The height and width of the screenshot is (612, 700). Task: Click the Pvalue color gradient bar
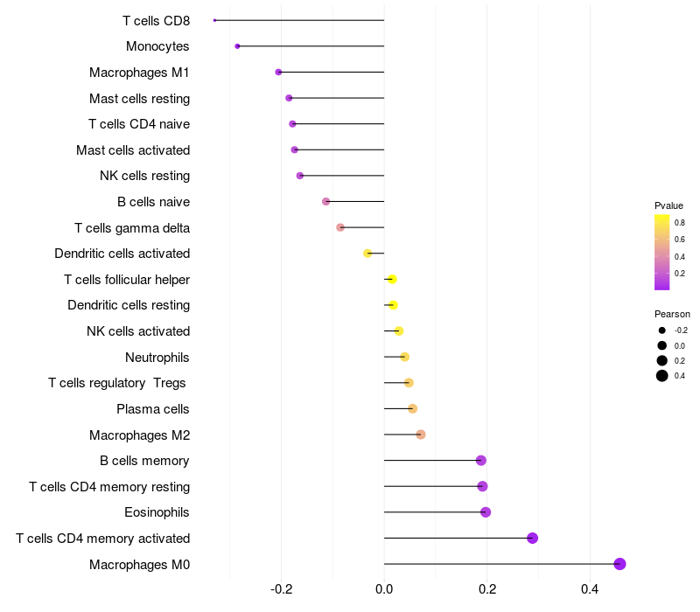661,253
